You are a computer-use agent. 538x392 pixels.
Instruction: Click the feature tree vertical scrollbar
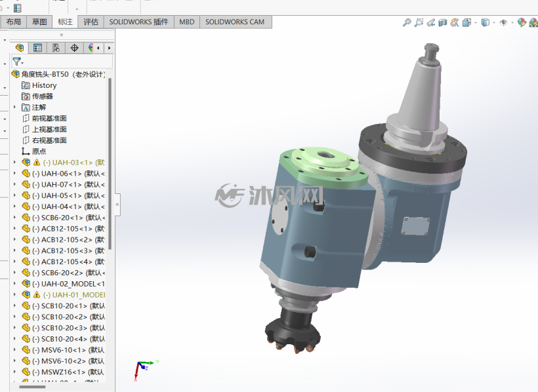coord(110,164)
